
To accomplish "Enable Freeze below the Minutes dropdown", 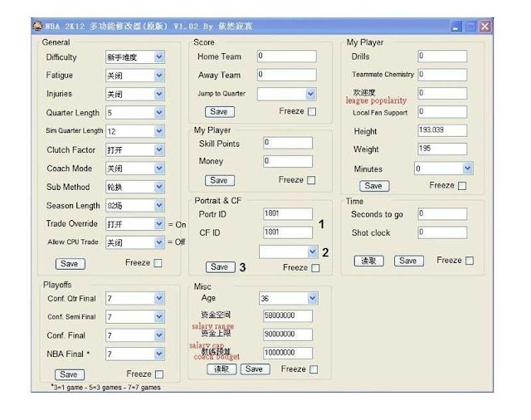I will pos(462,186).
